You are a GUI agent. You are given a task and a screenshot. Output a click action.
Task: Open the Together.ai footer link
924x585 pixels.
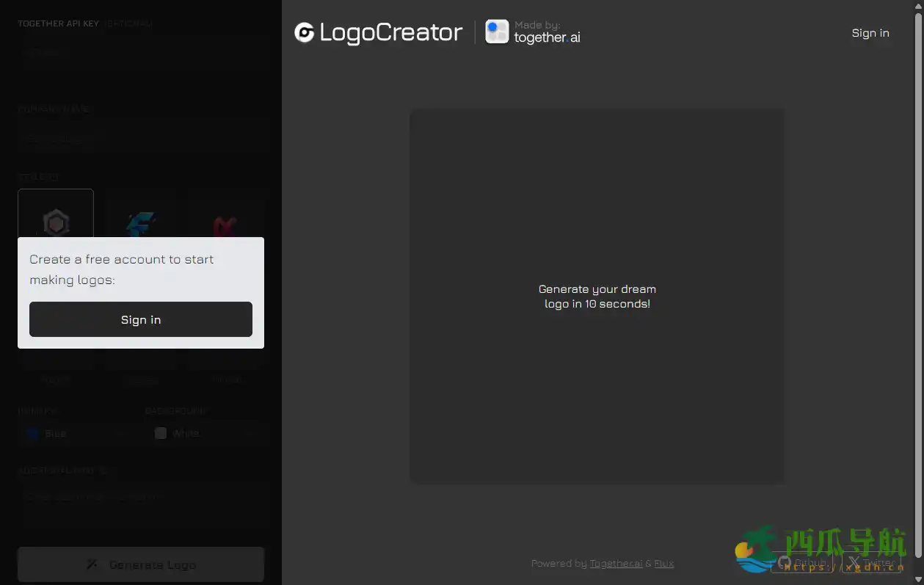click(x=615, y=563)
